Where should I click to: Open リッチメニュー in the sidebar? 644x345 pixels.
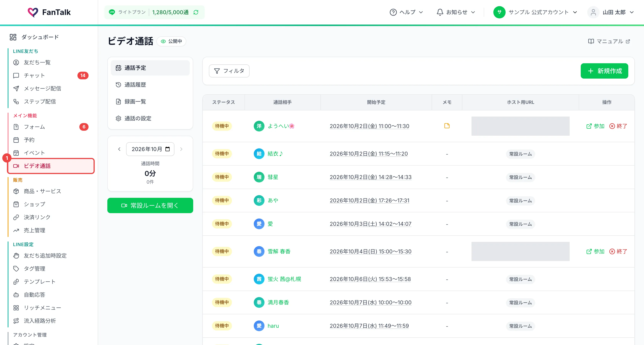51,308
